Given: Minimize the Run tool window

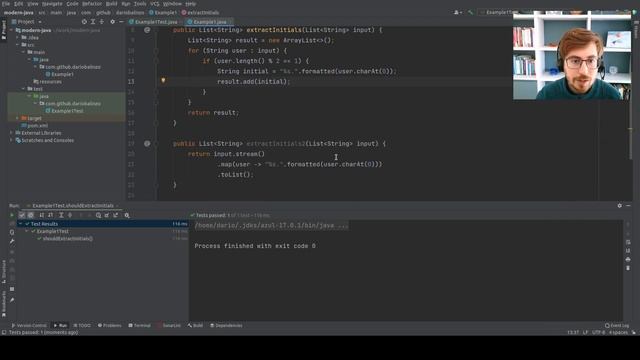Looking at the screenshot, I should point(629,206).
